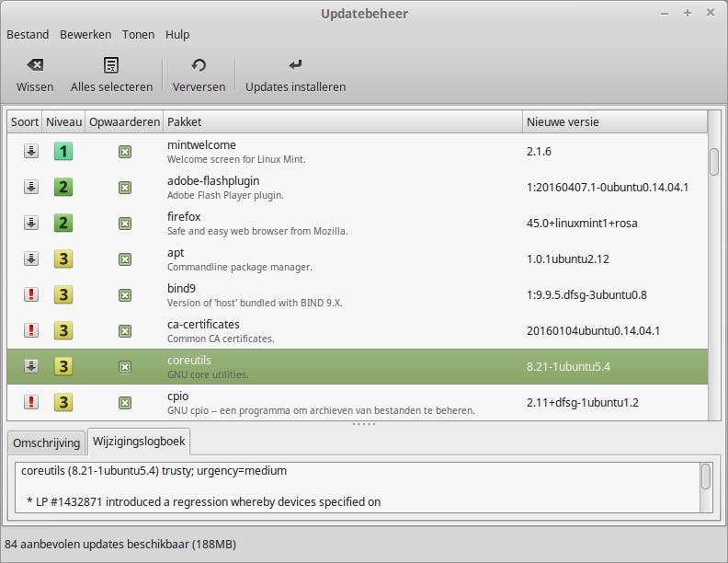Open the Bewerken menu
The height and width of the screenshot is (563, 728).
coord(85,35)
